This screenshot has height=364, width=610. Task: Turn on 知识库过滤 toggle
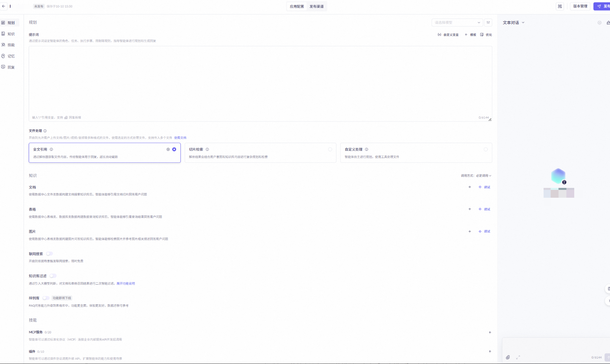point(53,276)
